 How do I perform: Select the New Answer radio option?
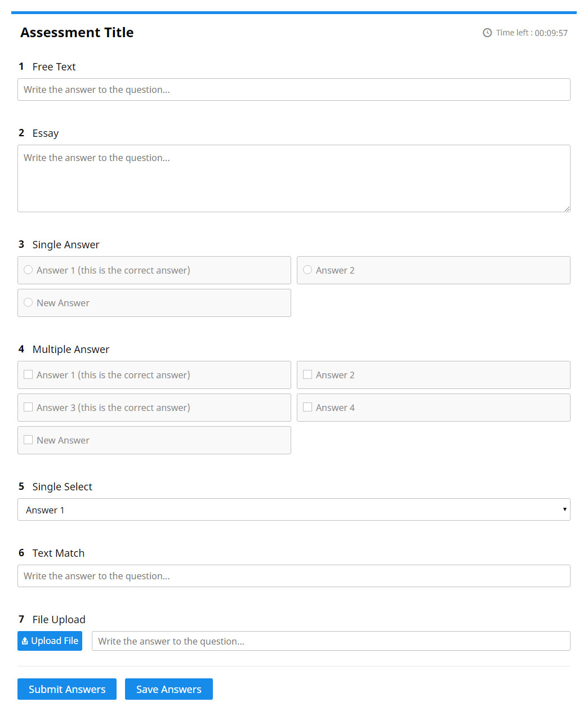(x=28, y=303)
